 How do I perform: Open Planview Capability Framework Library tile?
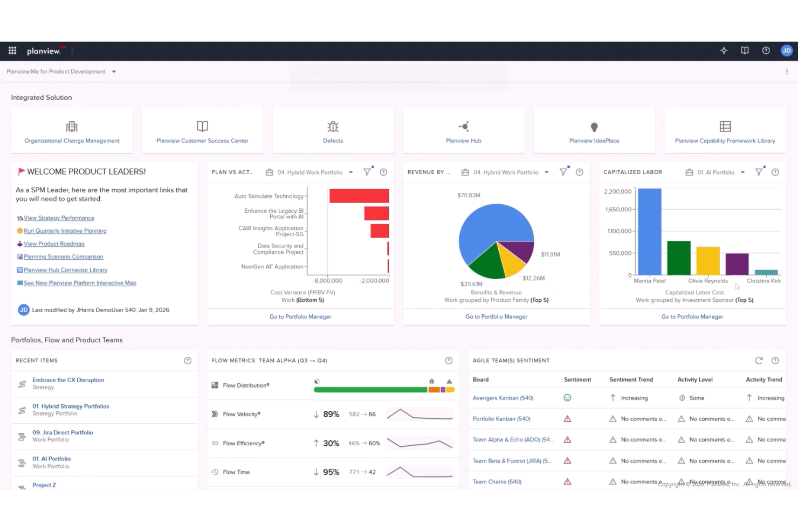(725, 130)
